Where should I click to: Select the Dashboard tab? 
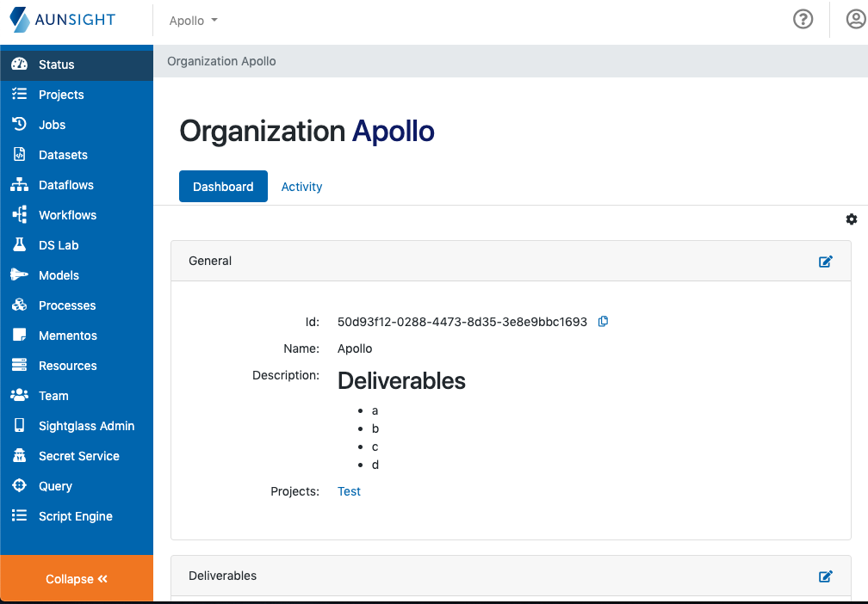click(223, 187)
